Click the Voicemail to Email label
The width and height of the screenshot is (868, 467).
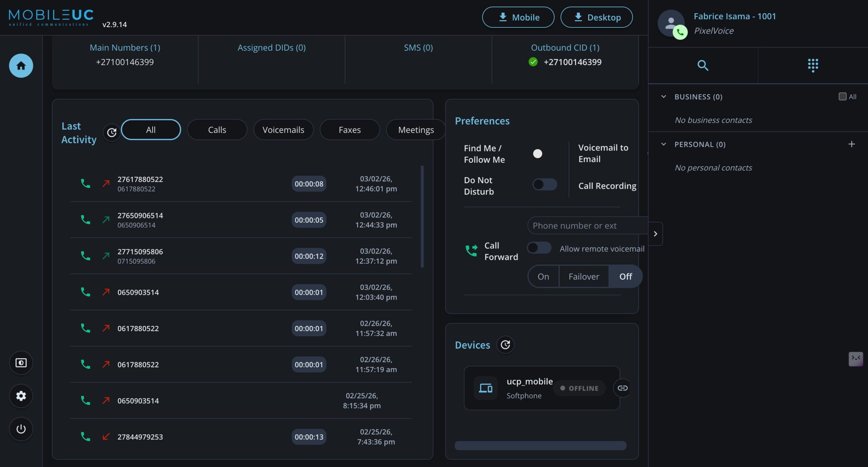tap(603, 154)
